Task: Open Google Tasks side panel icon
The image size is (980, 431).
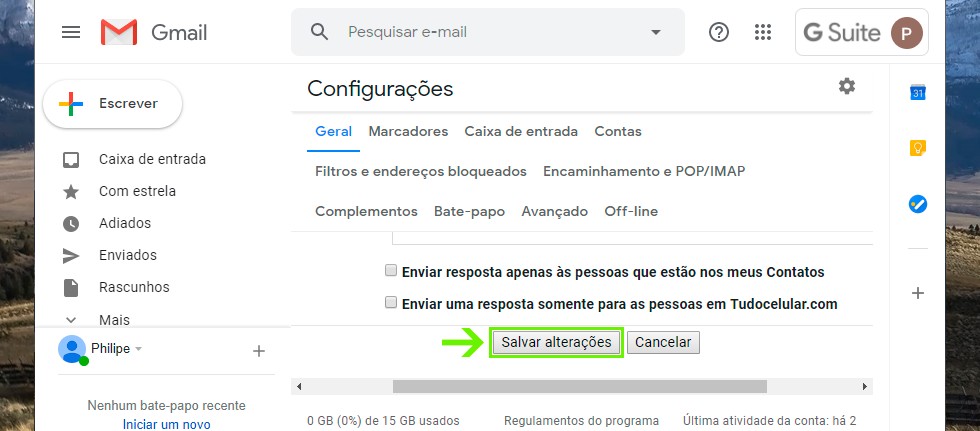Action: [x=918, y=204]
